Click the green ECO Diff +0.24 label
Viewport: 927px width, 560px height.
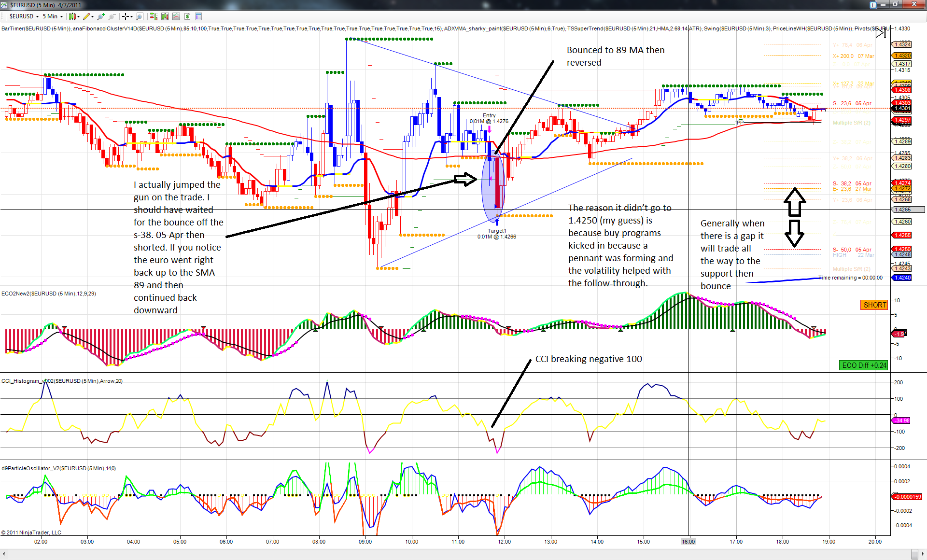coord(864,365)
